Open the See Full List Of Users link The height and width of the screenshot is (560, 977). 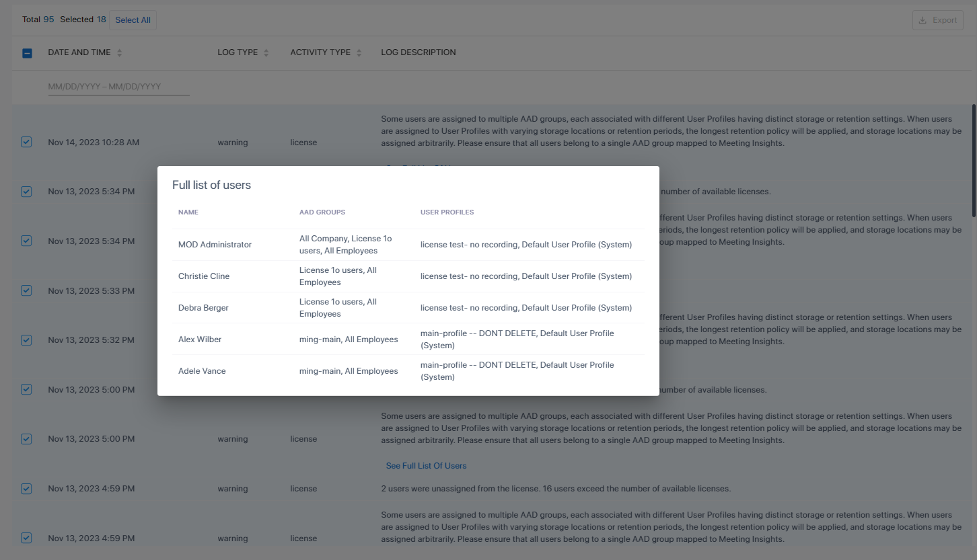click(426, 466)
